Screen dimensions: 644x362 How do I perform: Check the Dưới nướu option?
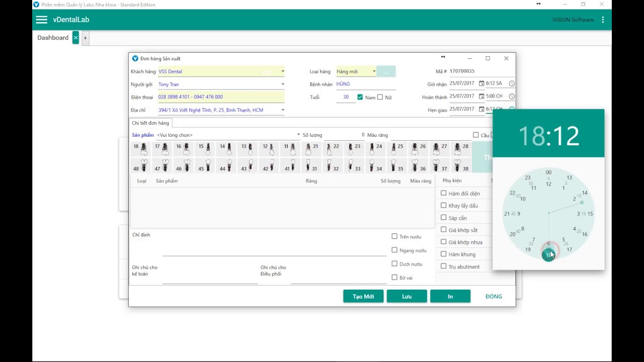[394, 263]
